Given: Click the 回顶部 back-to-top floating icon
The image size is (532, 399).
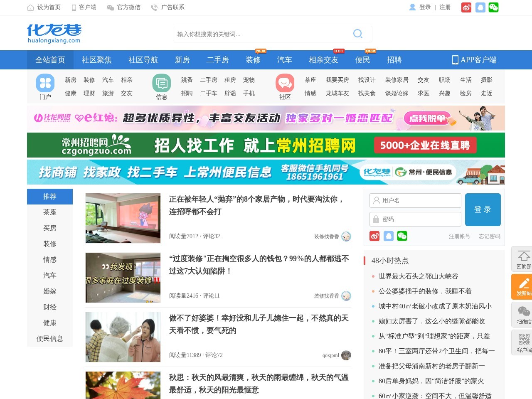Looking at the screenshot, I should coord(522,259).
